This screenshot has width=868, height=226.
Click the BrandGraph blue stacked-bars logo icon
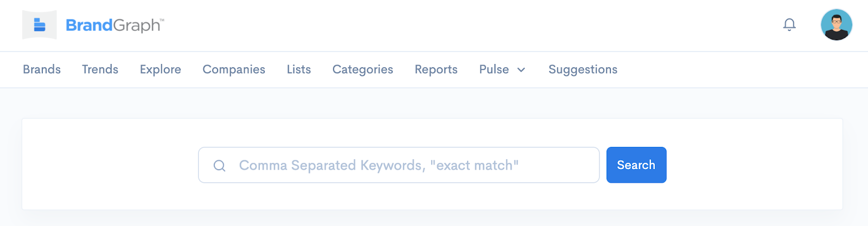[40, 25]
